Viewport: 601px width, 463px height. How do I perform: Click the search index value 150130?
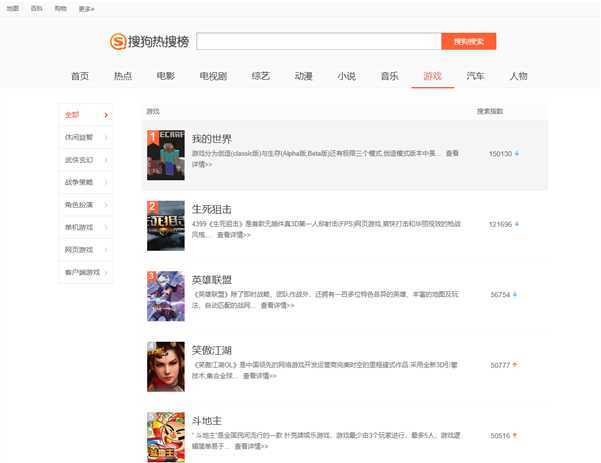(x=500, y=154)
